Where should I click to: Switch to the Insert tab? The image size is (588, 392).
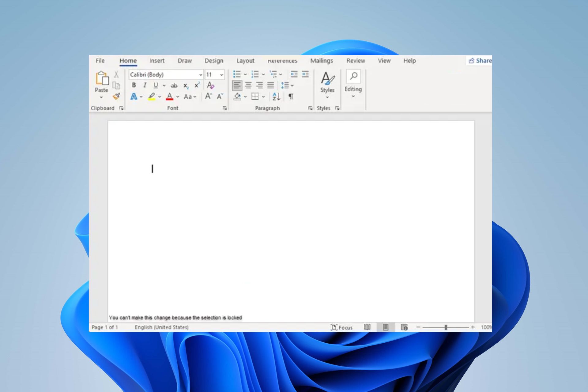[x=157, y=61]
